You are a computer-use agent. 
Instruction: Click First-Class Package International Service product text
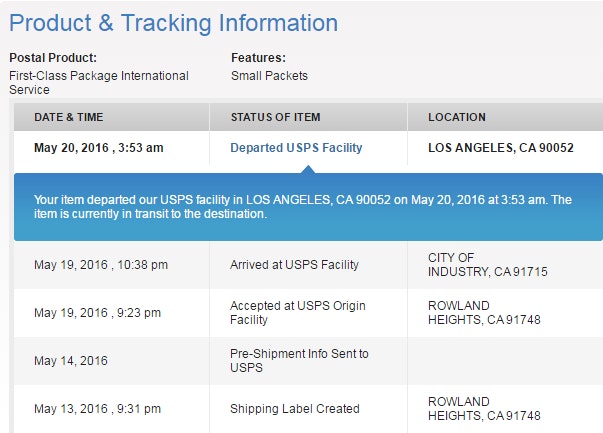click(x=98, y=82)
